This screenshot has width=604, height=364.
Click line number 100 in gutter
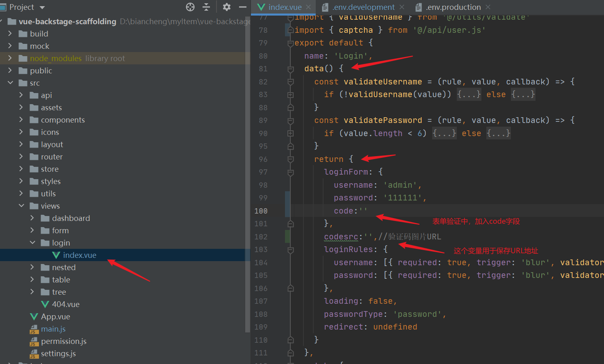click(x=261, y=211)
